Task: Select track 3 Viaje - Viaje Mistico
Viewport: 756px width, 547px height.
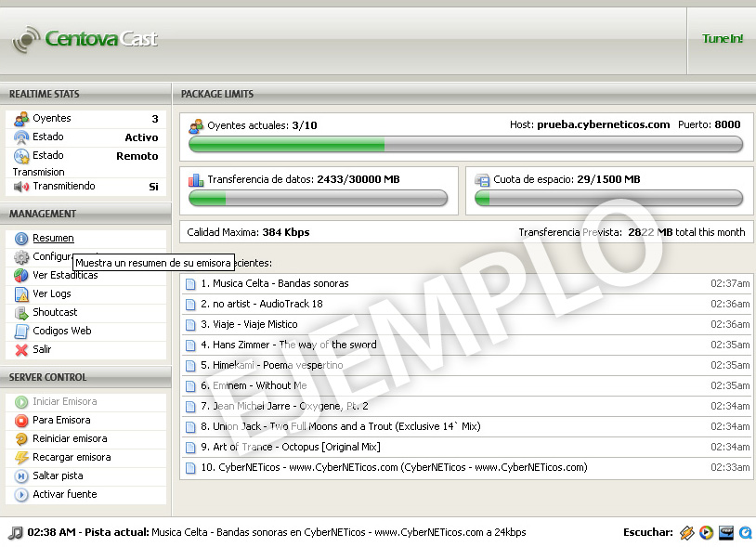Action: click(x=465, y=324)
